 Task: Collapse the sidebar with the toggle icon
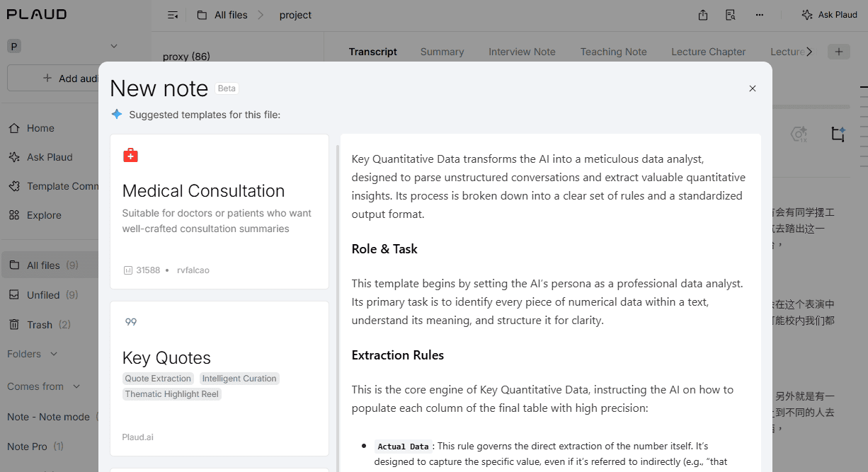pos(173,15)
